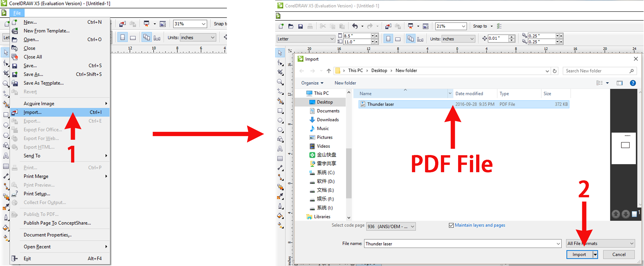Click Refresh icon in Import dialog address bar
Viewport: 644px width, 266px height.
554,71
